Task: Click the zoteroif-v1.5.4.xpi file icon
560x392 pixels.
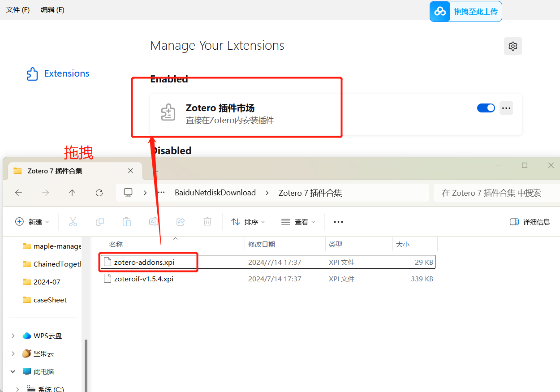Action: click(x=107, y=279)
